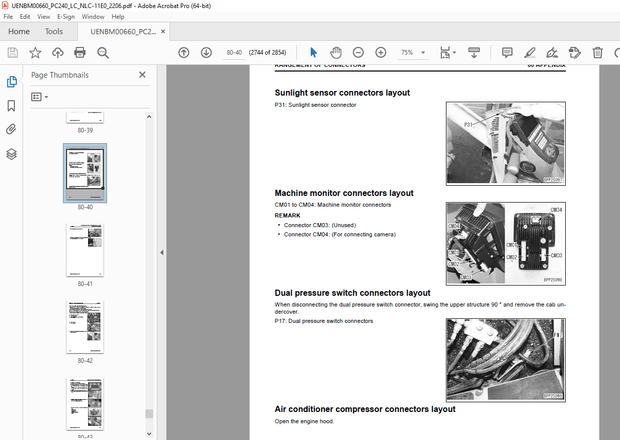Click 'CM01 to CM04: Machine monitor connectors' text

coord(333,205)
